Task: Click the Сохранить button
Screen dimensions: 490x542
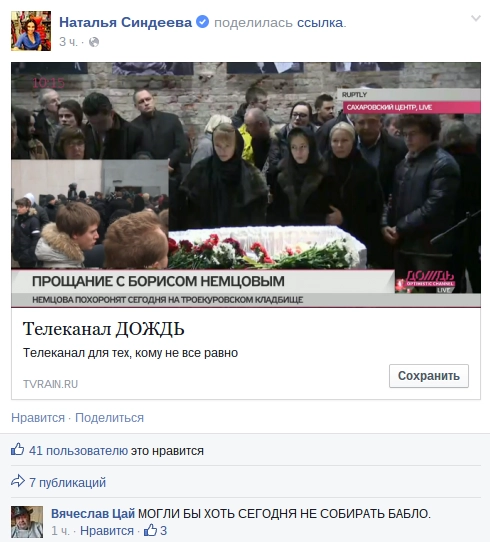Action: tap(429, 376)
